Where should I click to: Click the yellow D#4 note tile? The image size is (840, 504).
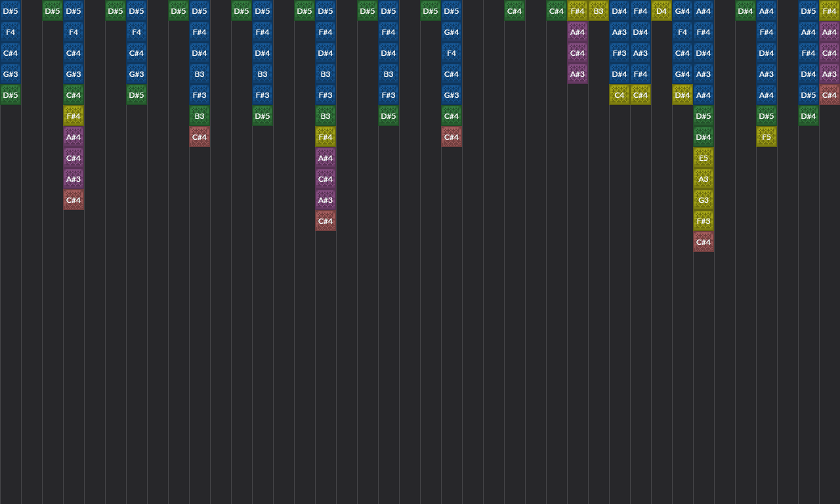682,95
